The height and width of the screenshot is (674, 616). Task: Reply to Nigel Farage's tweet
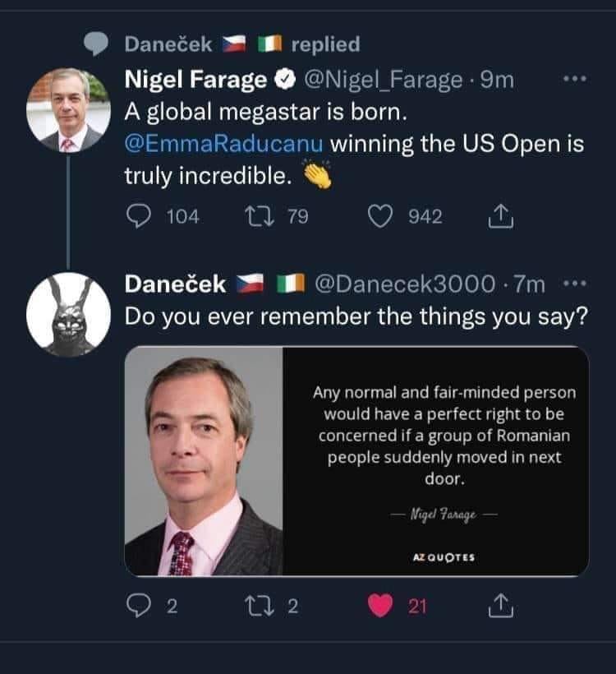tap(137, 216)
